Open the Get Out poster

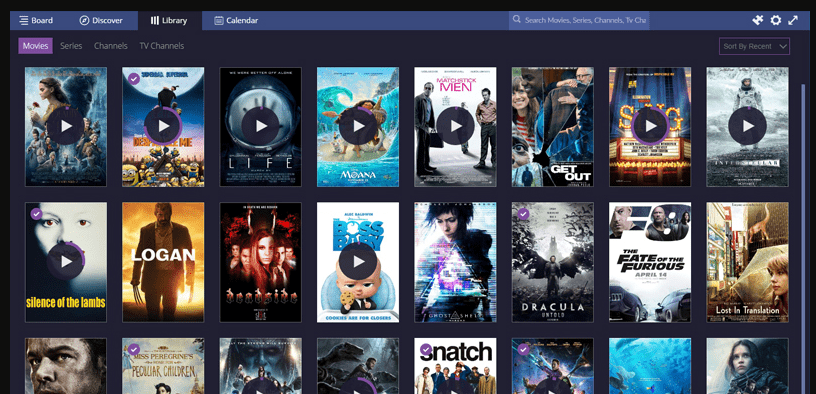(x=553, y=126)
